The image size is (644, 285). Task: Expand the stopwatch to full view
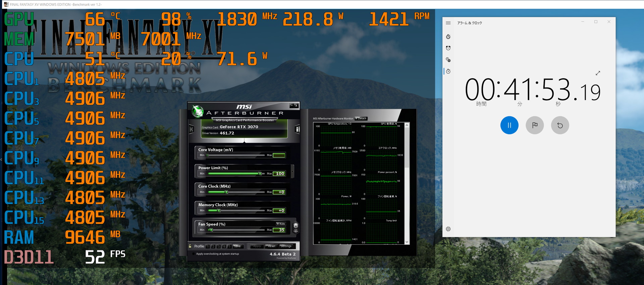(598, 73)
